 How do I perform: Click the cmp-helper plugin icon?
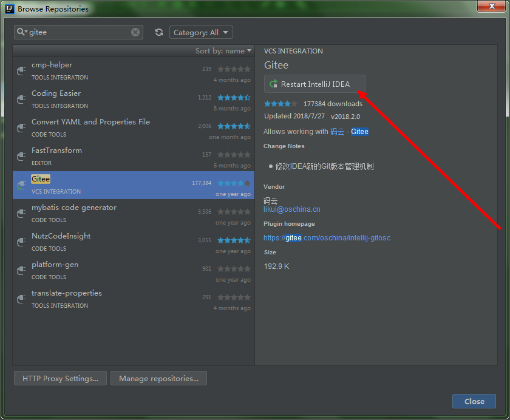coord(21,71)
